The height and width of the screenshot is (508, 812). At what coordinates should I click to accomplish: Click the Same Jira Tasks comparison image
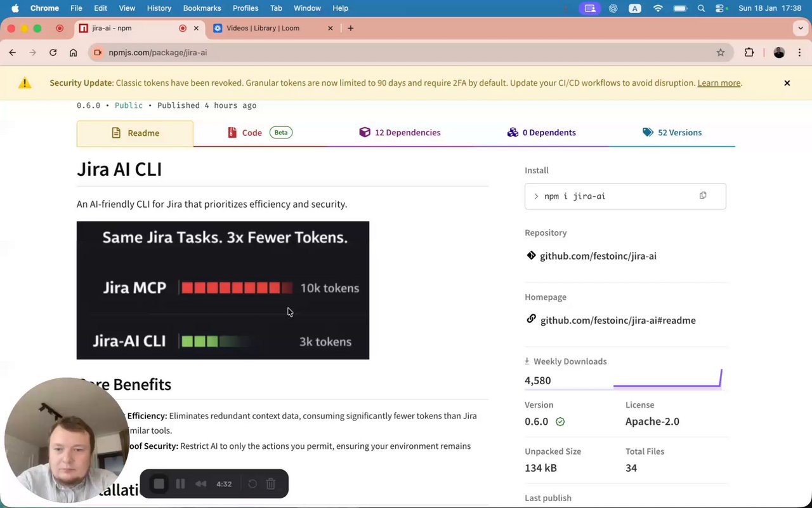223,290
